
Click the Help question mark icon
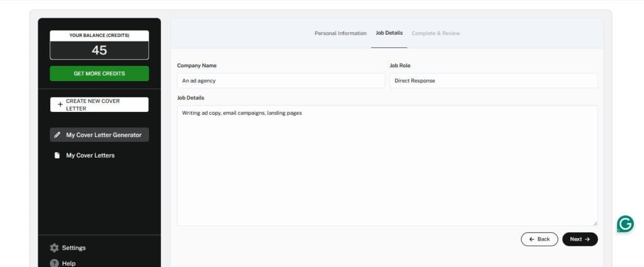[54, 263]
